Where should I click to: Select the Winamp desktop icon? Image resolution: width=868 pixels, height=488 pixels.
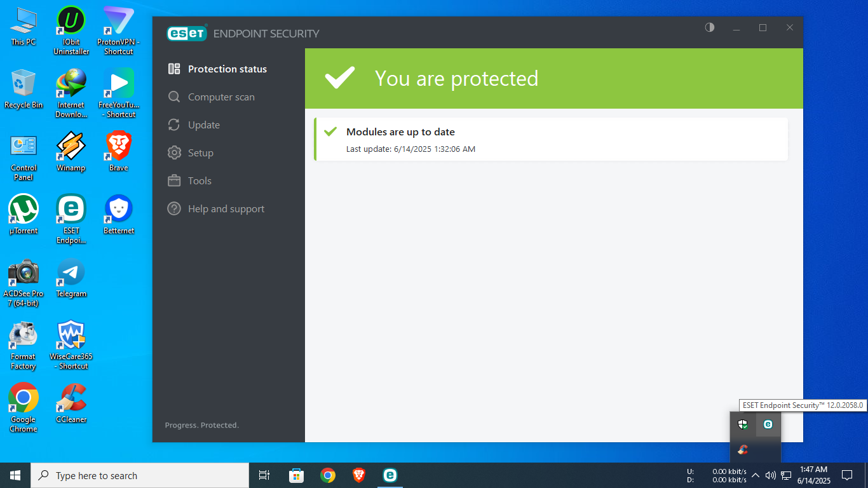click(x=71, y=152)
